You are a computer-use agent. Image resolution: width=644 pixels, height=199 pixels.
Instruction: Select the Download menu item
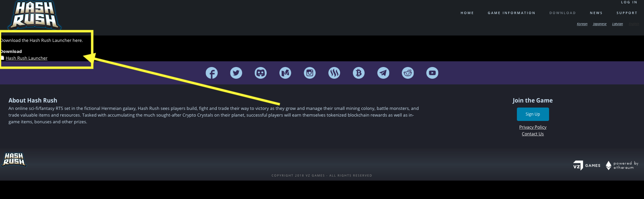[562, 13]
